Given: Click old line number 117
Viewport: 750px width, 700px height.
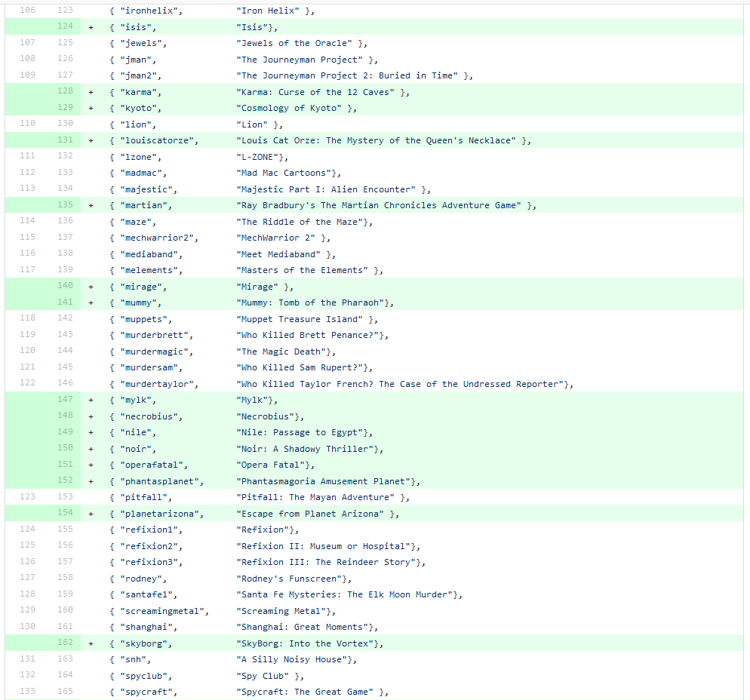Looking at the screenshot, I should (x=28, y=270).
